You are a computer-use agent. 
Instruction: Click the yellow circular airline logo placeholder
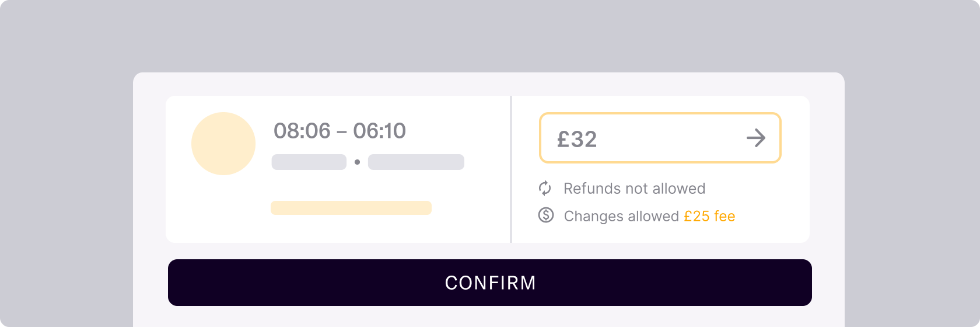pos(223,144)
